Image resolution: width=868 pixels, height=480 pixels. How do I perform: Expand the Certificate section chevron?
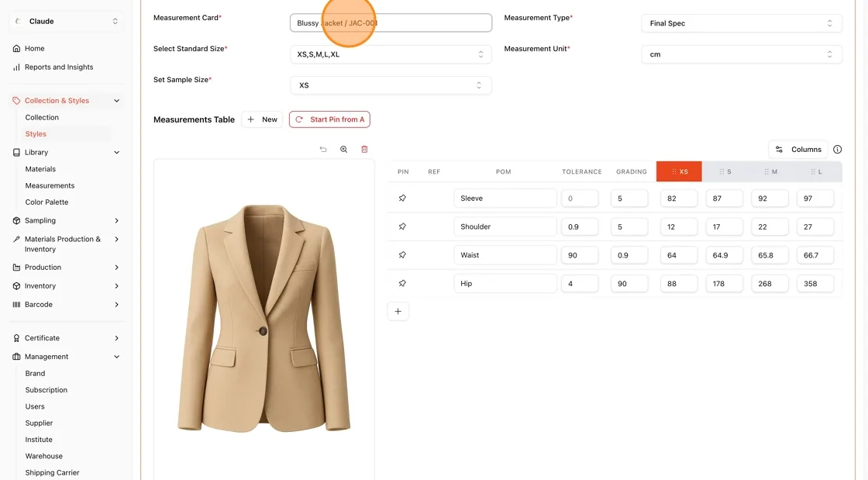117,338
